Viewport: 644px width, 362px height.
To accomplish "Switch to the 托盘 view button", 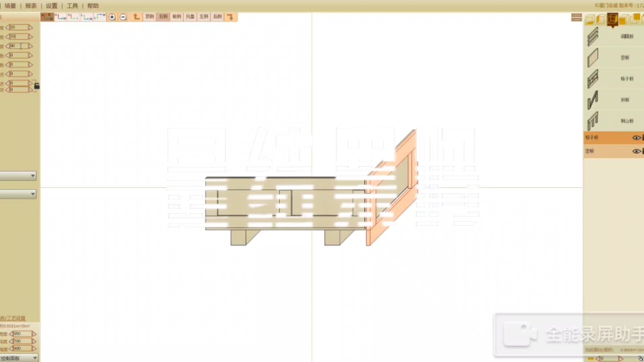I will coord(190,17).
